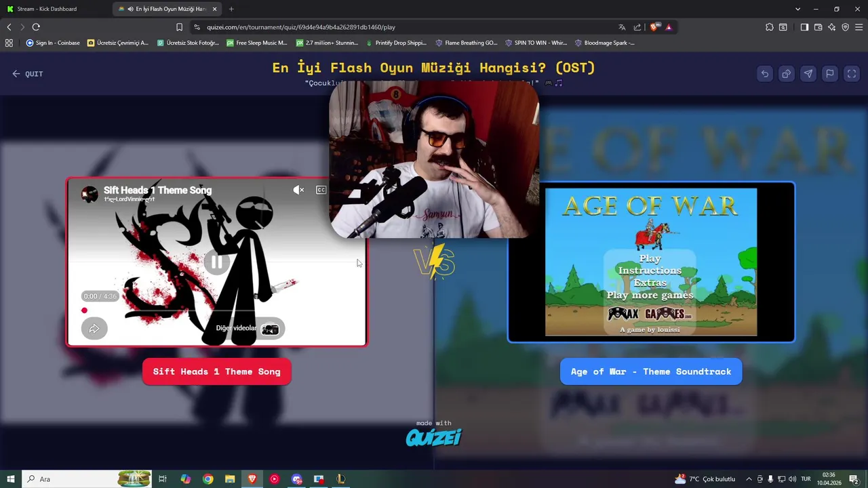Select the En İyi Flash Oyun Müziği tab
The width and height of the screenshot is (868, 488).
pos(166,9)
